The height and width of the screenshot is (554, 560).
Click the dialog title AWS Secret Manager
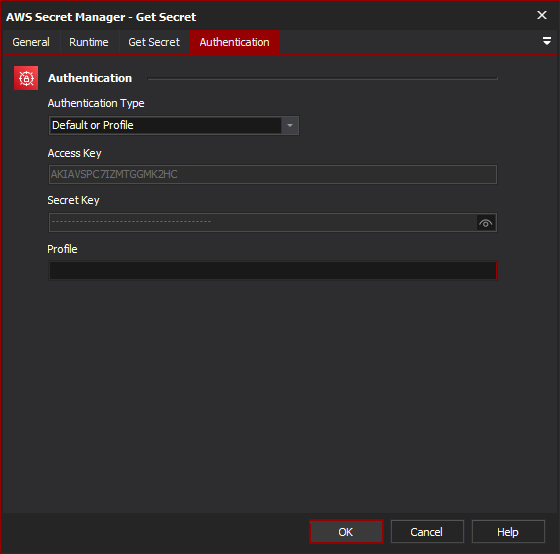pyautogui.click(x=101, y=17)
